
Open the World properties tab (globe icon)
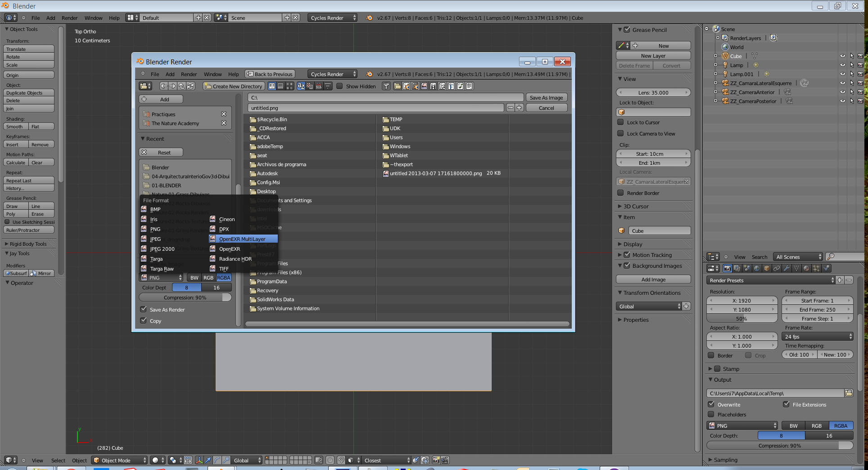coord(757,268)
